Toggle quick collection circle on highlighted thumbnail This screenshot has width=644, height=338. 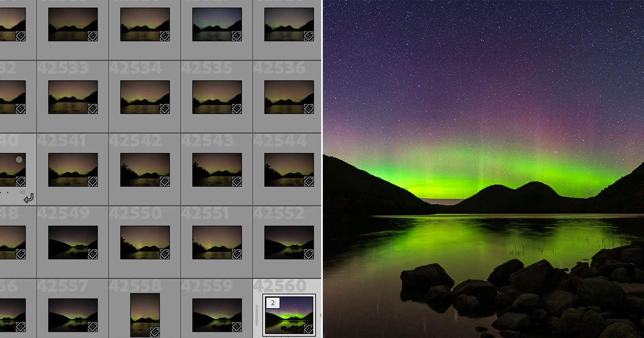[x=19, y=160]
